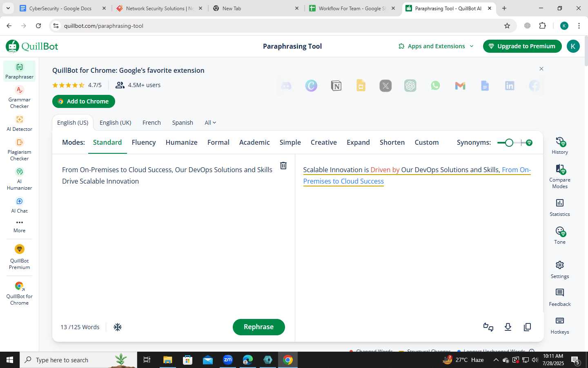Reload the page
Viewport: 588px width, 368px height.
coord(38,26)
